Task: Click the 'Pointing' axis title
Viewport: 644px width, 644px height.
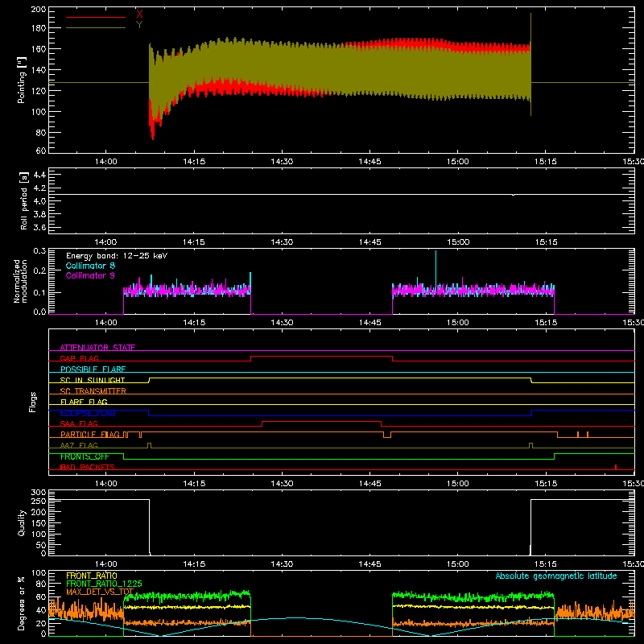Action: pyautogui.click(x=22, y=80)
